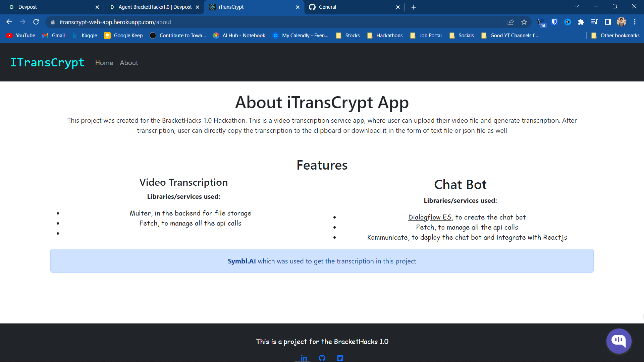Click the ITransCrypt logo brand
Screen dimensions: 644x362
coord(48,62)
